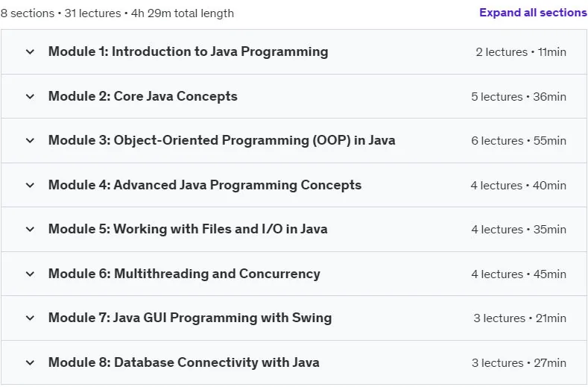Viewport: 588px width, 387px height.
Task: Select title 'Module 7: Java GUI Programming with Swing'
Action: pos(190,318)
